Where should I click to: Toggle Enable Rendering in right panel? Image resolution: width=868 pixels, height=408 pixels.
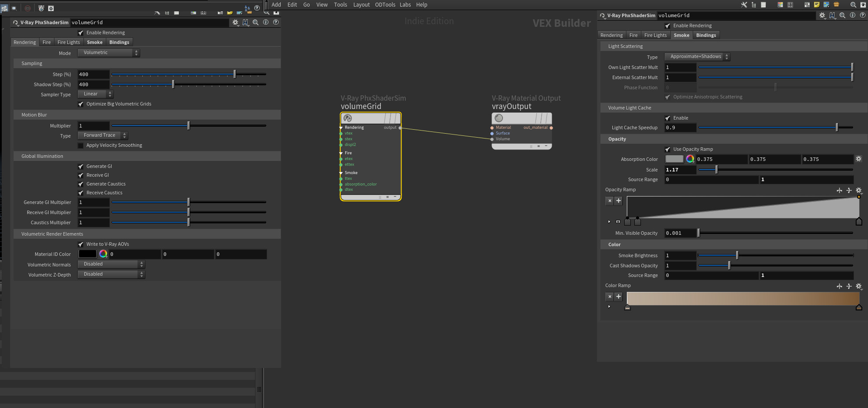coord(668,26)
